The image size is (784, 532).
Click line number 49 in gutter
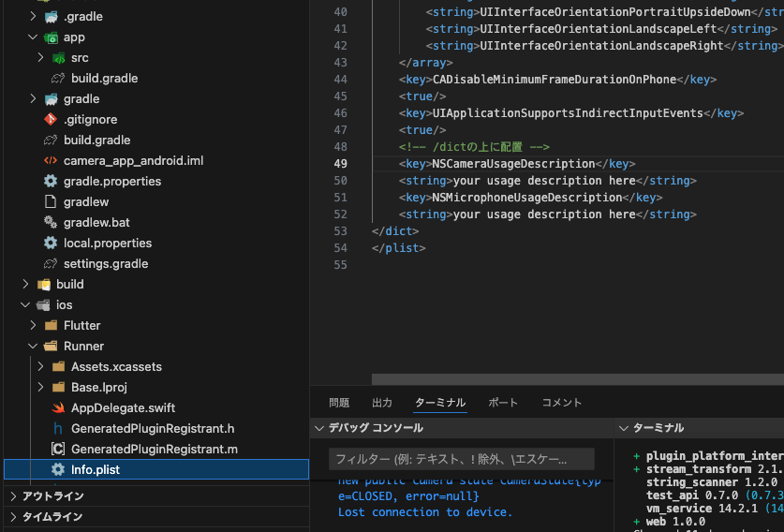(341, 164)
